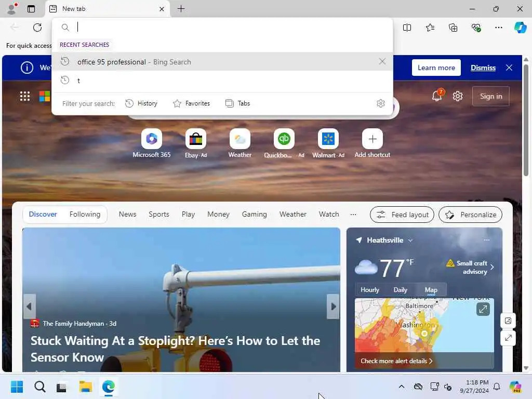This screenshot has width=532, height=399.
Task: Open Feed layout options
Action: pyautogui.click(x=402, y=215)
